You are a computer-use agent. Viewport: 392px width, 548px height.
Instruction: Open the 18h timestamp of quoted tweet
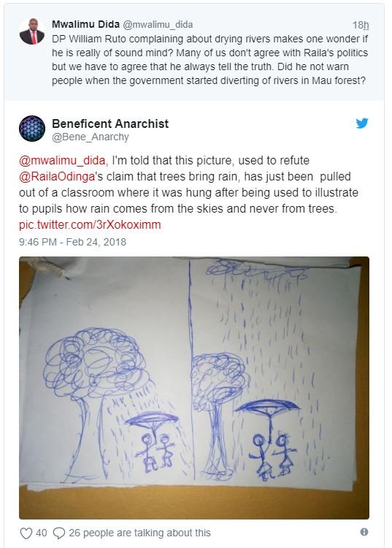point(361,25)
